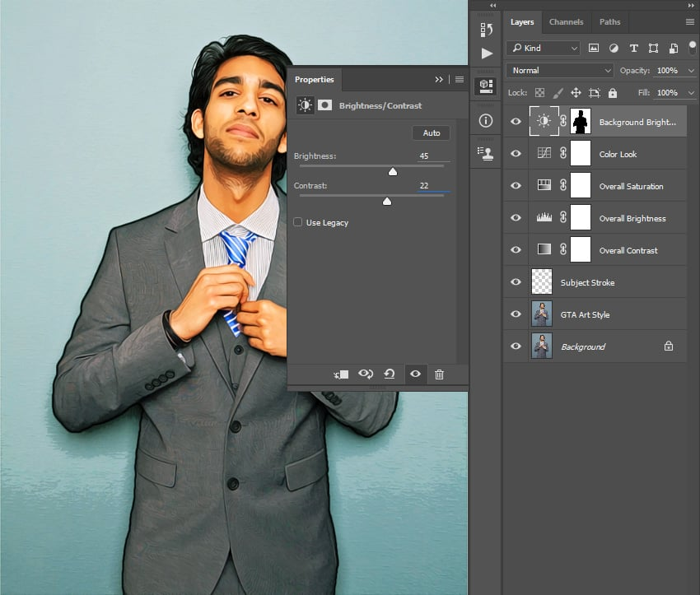The width and height of the screenshot is (700, 595).
Task: Click the Brightness slider handle
Action: tap(393, 172)
